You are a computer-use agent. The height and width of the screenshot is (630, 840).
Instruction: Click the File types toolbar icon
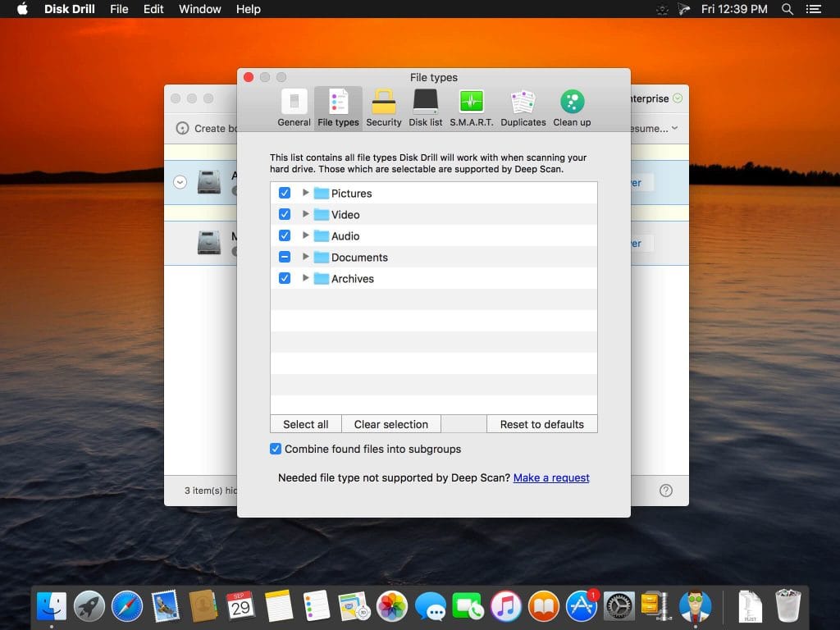tap(338, 105)
